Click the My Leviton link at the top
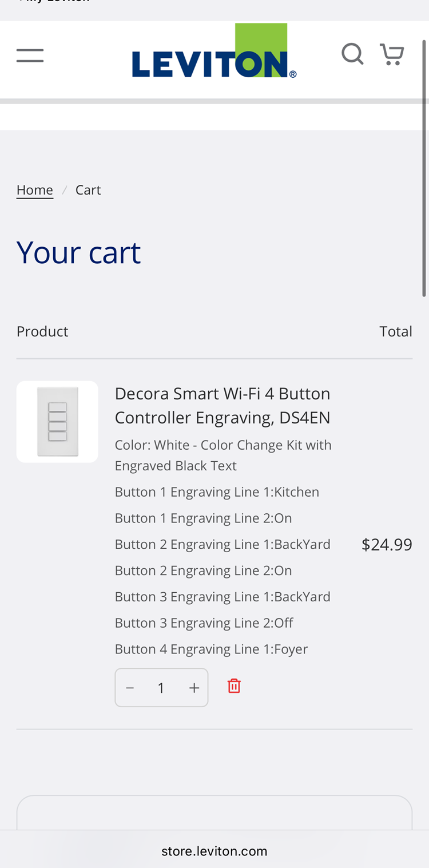Image resolution: width=429 pixels, height=868 pixels. coord(51,3)
